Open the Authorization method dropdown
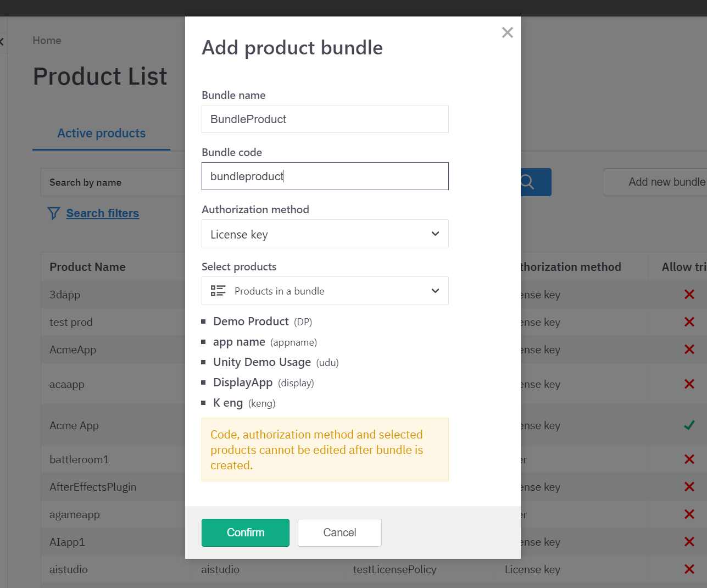The width and height of the screenshot is (707, 588). pyautogui.click(x=324, y=234)
